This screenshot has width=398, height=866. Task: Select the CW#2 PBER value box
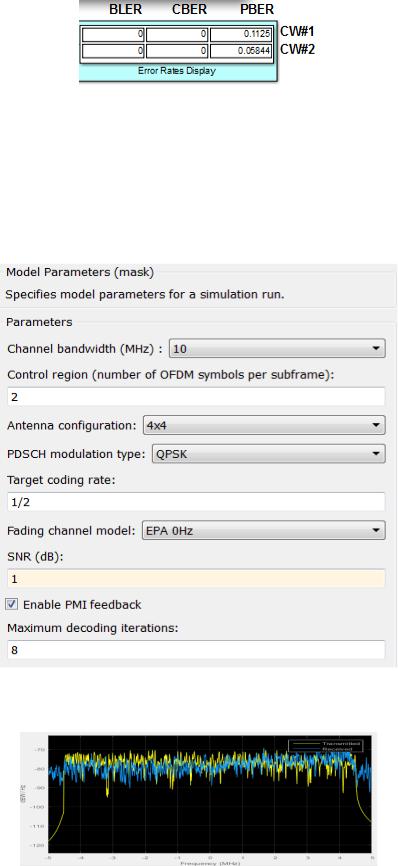click(x=241, y=51)
